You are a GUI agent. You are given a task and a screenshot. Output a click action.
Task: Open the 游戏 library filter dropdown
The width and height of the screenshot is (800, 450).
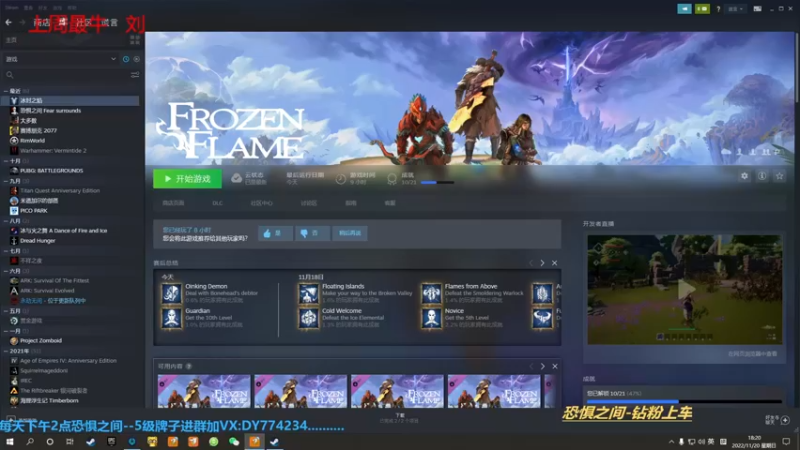(61, 59)
